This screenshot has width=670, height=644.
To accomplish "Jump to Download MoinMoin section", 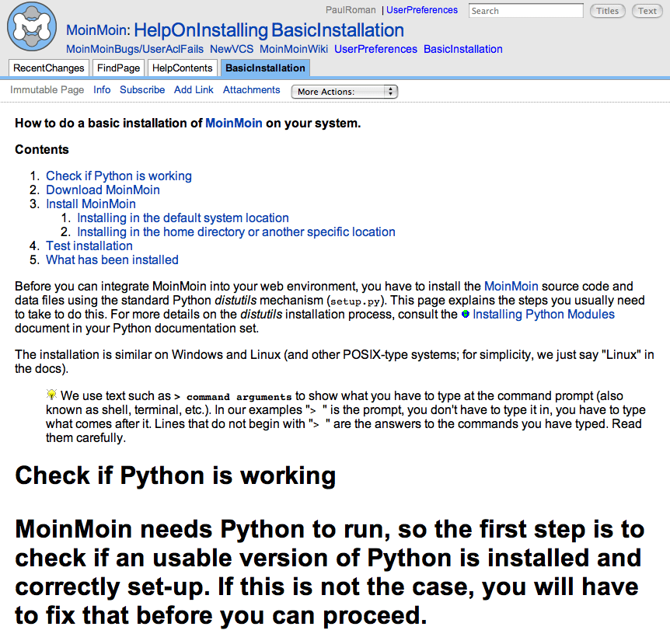I will click(103, 190).
